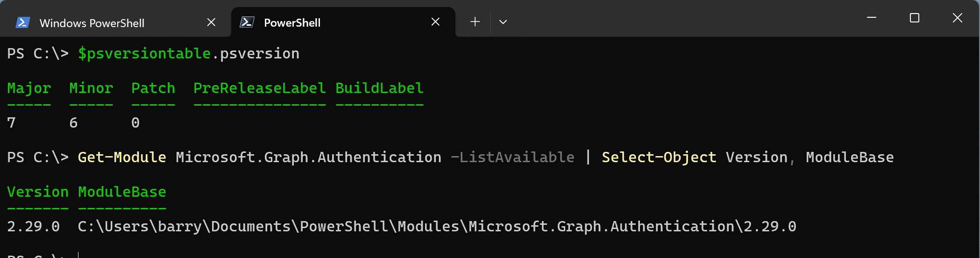Click the PreReleaseLabel column header

point(260,88)
